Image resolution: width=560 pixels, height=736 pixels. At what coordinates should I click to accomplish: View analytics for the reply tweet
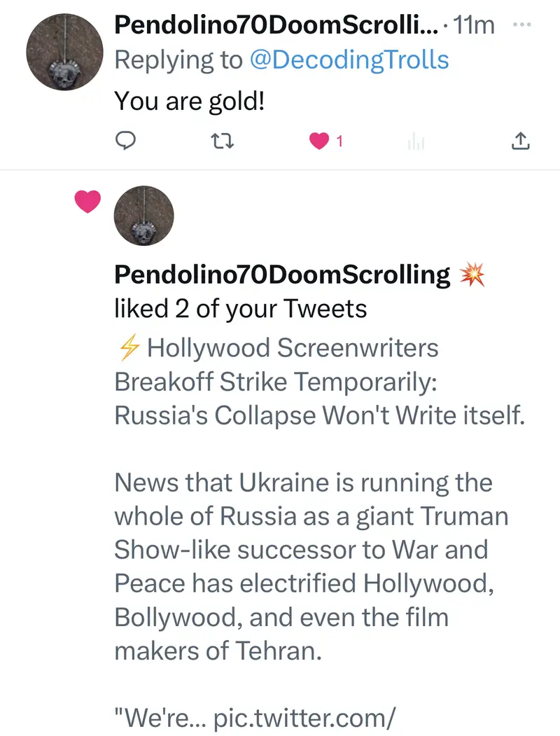416,142
